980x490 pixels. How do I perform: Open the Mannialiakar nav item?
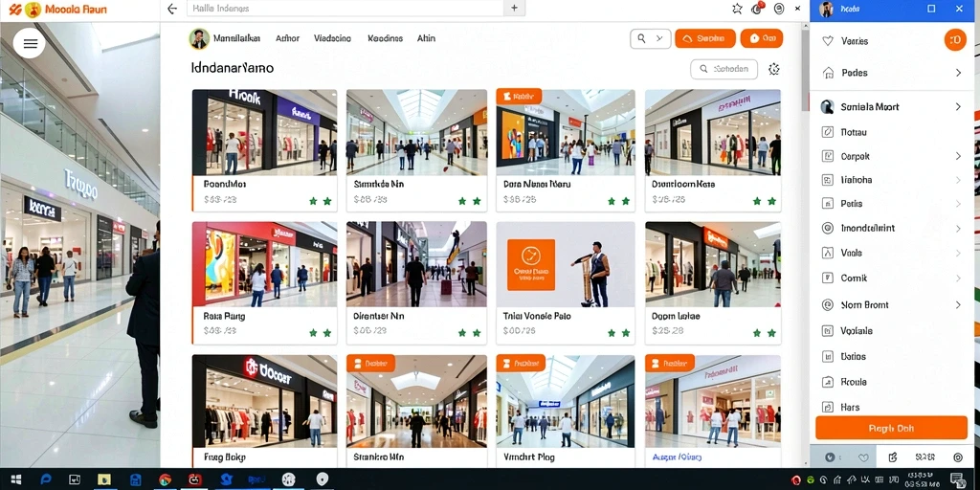(x=237, y=38)
